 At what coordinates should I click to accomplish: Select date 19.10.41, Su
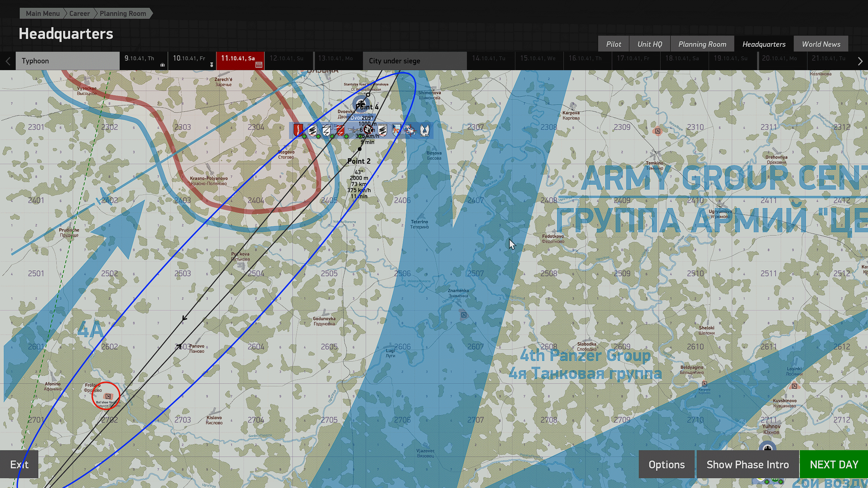pos(733,61)
